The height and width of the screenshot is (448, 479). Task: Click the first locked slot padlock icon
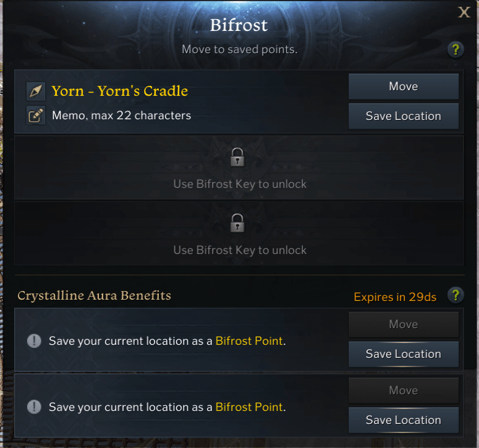pyautogui.click(x=237, y=157)
